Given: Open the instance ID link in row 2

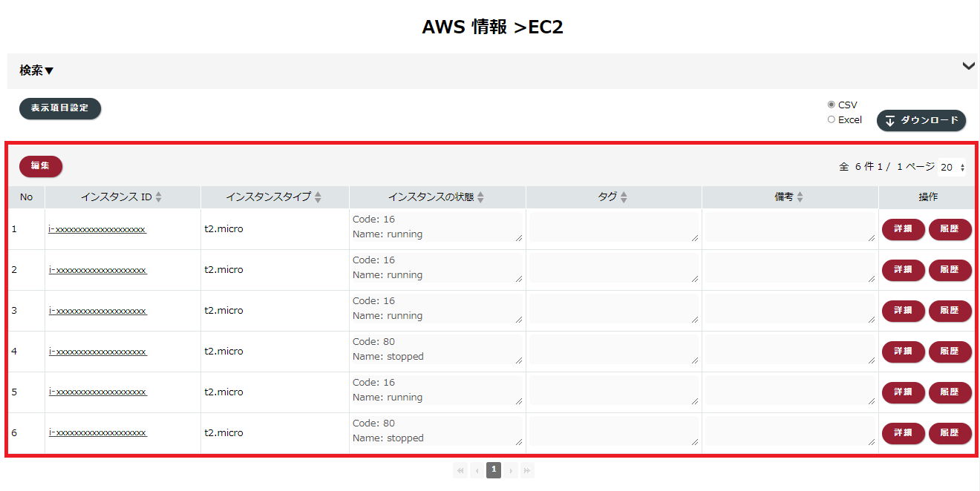Looking at the screenshot, I should click(x=97, y=270).
